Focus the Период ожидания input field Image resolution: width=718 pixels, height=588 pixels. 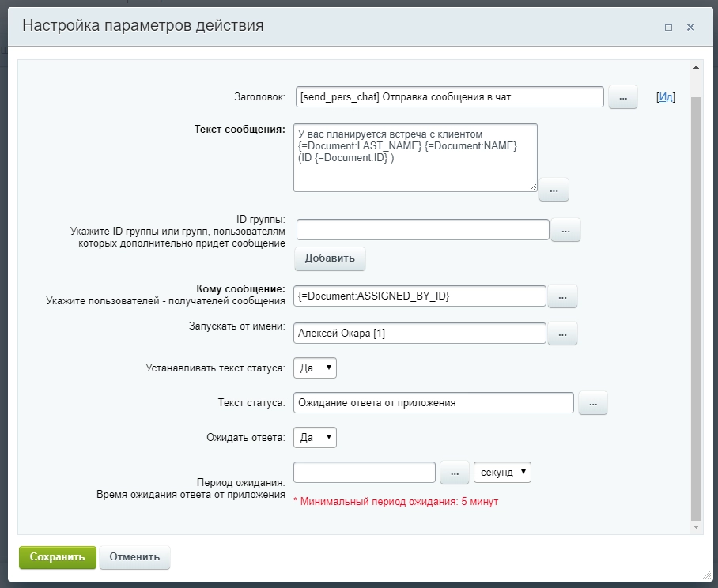[364, 471]
